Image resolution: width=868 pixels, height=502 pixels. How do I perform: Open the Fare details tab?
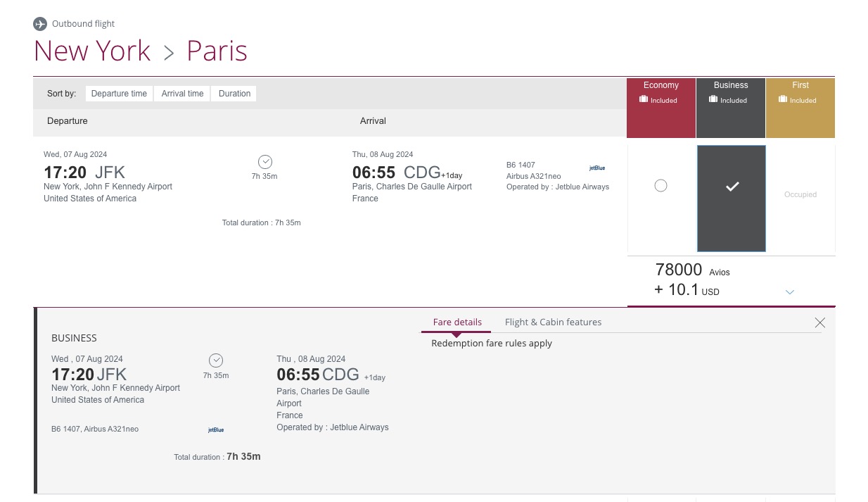(x=457, y=322)
